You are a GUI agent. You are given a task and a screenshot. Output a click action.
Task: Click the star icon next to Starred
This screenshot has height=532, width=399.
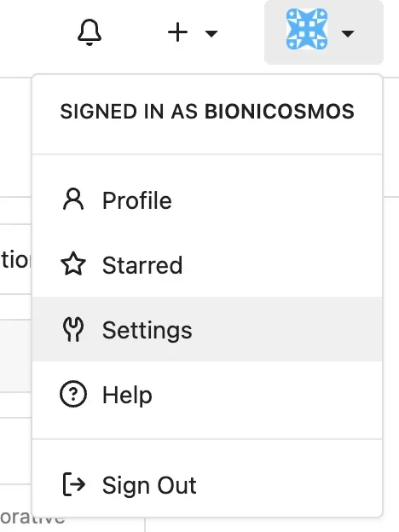tap(73, 263)
